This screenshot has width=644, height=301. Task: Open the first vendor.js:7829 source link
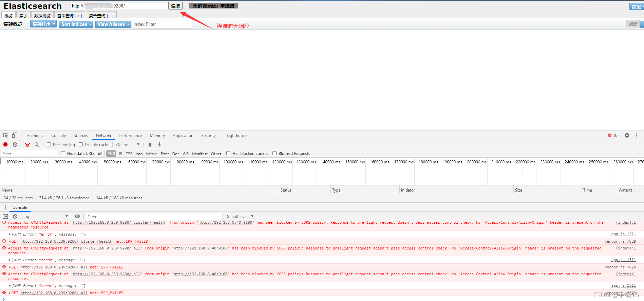click(620, 241)
